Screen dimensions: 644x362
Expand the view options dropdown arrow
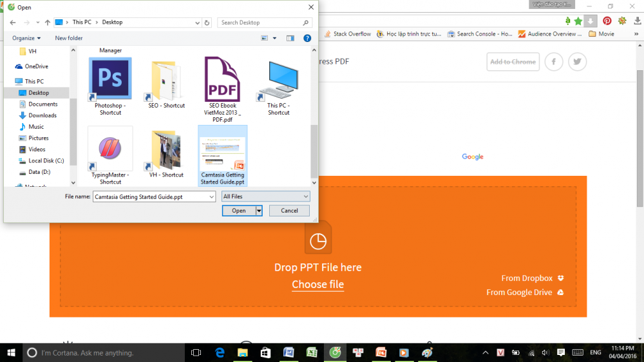point(275,38)
